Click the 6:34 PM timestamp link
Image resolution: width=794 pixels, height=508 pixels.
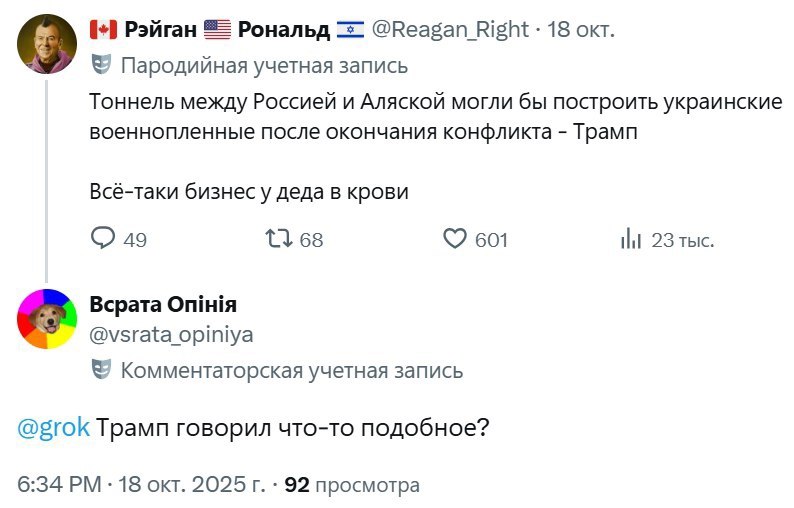(60, 485)
